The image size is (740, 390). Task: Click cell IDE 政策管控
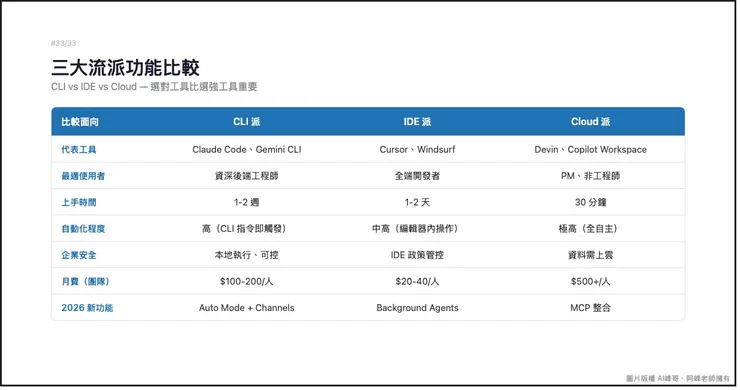coord(417,255)
